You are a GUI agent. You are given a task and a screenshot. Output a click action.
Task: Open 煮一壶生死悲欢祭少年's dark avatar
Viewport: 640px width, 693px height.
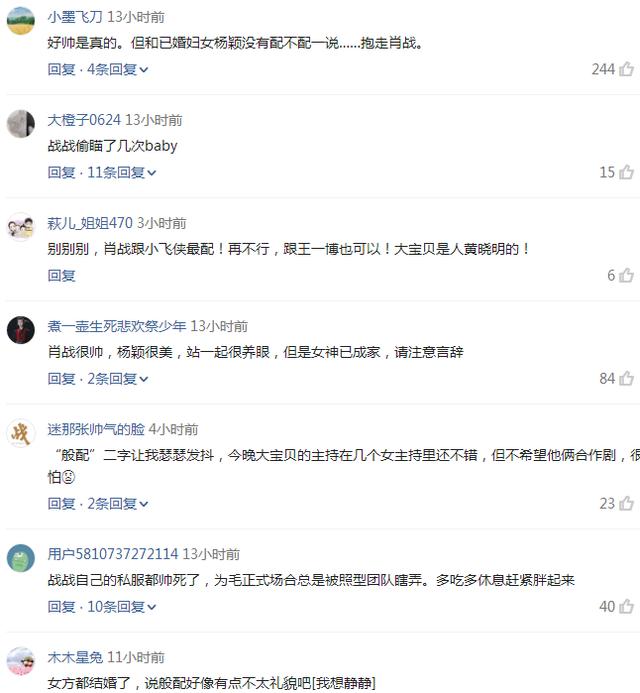[21, 330]
